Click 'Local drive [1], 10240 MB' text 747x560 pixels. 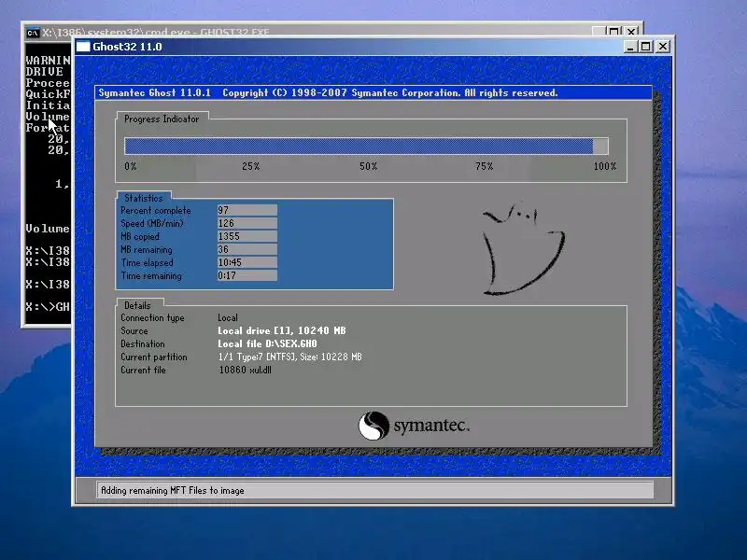coord(282,330)
